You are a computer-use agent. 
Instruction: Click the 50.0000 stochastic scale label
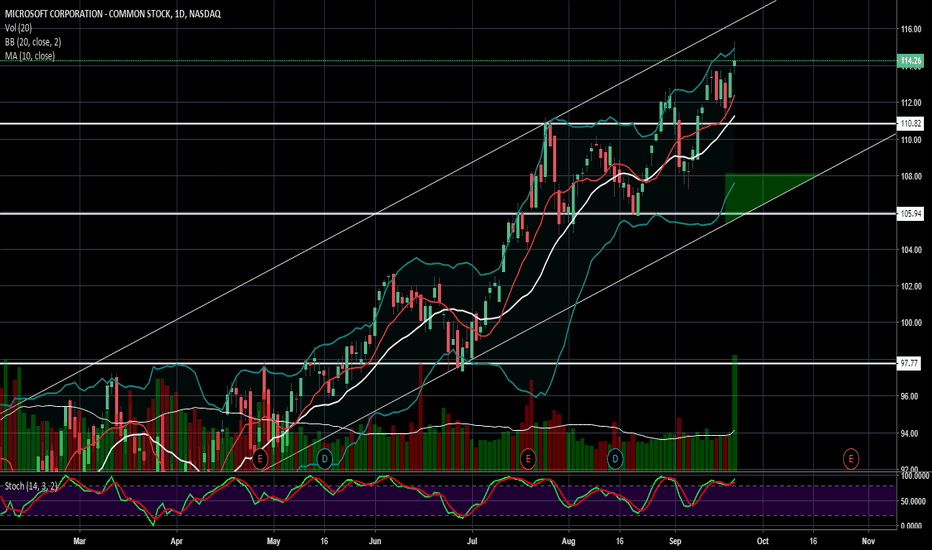click(914, 502)
